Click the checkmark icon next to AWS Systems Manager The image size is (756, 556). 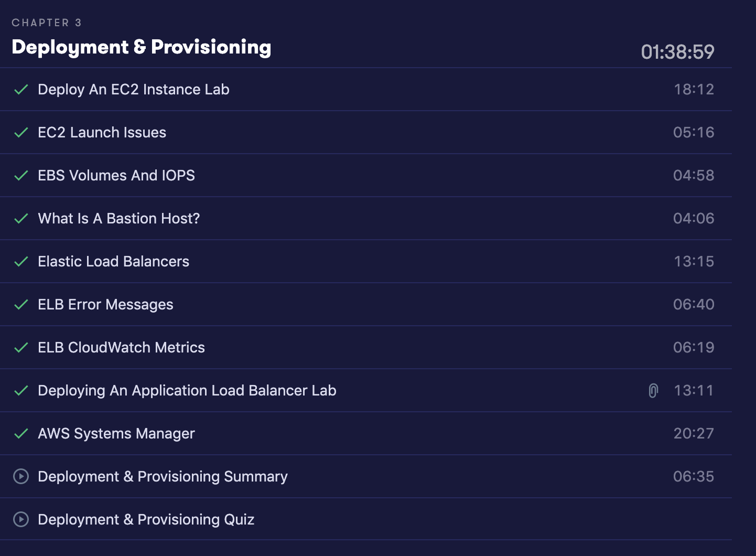coord(21,434)
